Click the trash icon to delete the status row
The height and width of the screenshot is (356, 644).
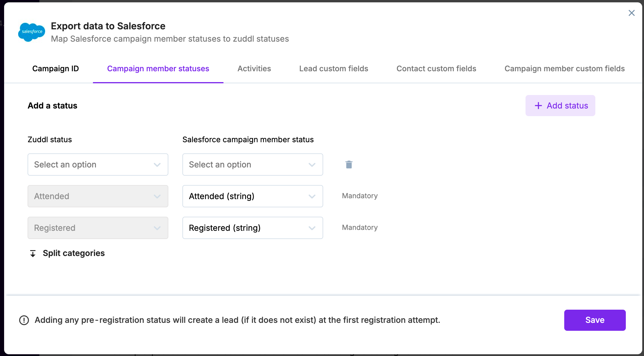click(349, 165)
